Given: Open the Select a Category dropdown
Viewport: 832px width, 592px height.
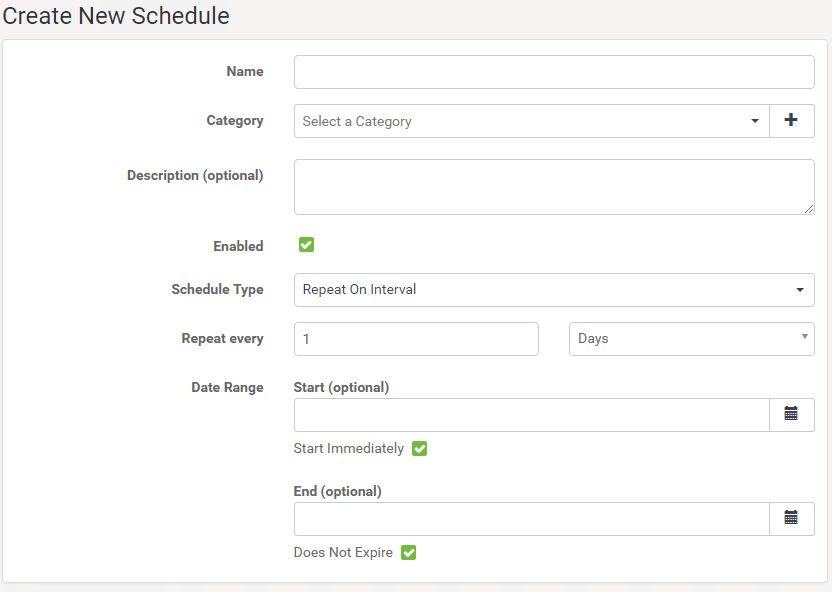Looking at the screenshot, I should 532,121.
